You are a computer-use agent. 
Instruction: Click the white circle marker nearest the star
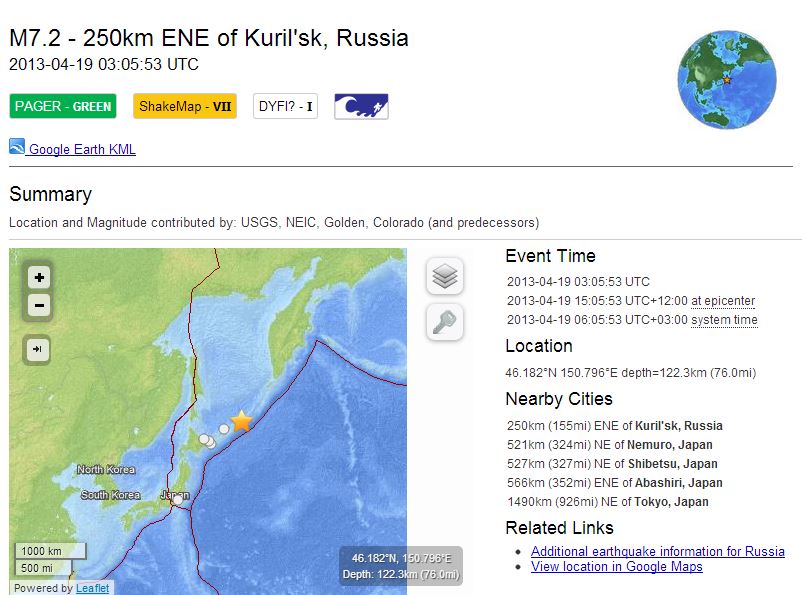click(x=224, y=428)
